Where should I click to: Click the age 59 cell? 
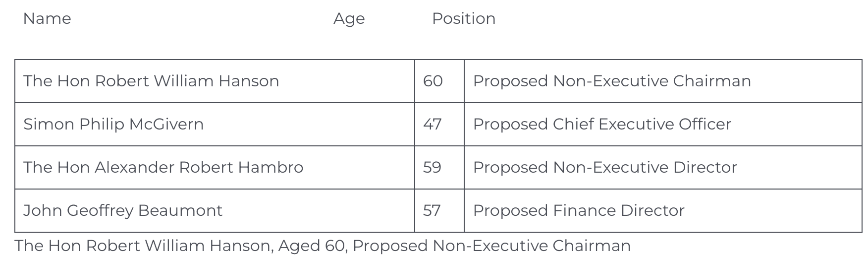(433, 168)
